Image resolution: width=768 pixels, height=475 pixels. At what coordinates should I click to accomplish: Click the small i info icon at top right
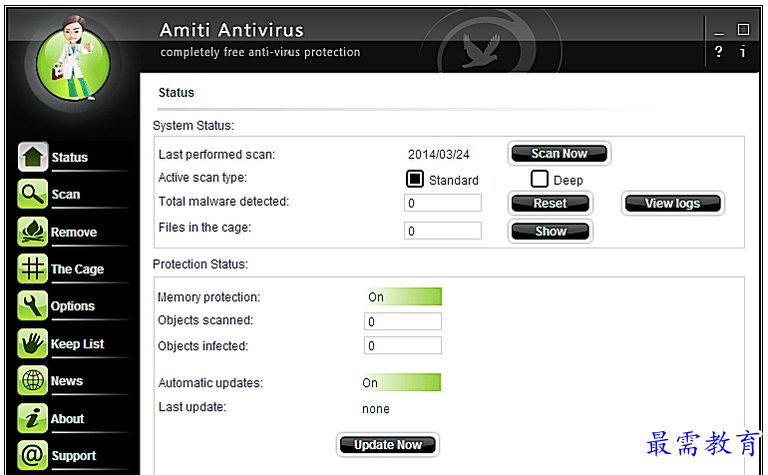(743, 51)
